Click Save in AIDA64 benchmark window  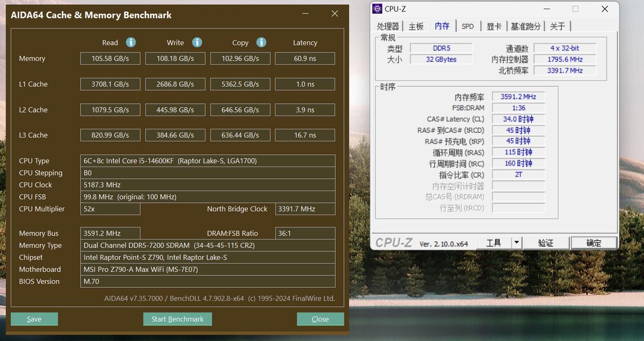(34, 319)
